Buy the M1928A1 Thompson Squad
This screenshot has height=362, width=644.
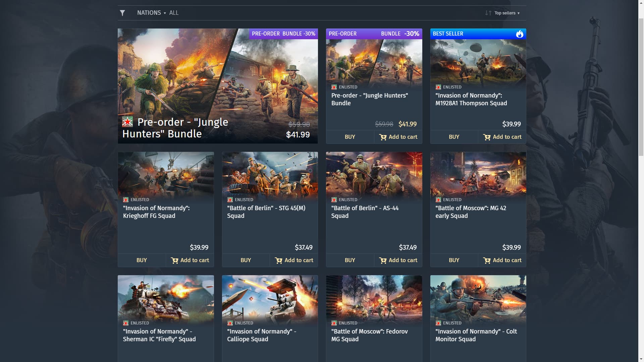pos(454,137)
